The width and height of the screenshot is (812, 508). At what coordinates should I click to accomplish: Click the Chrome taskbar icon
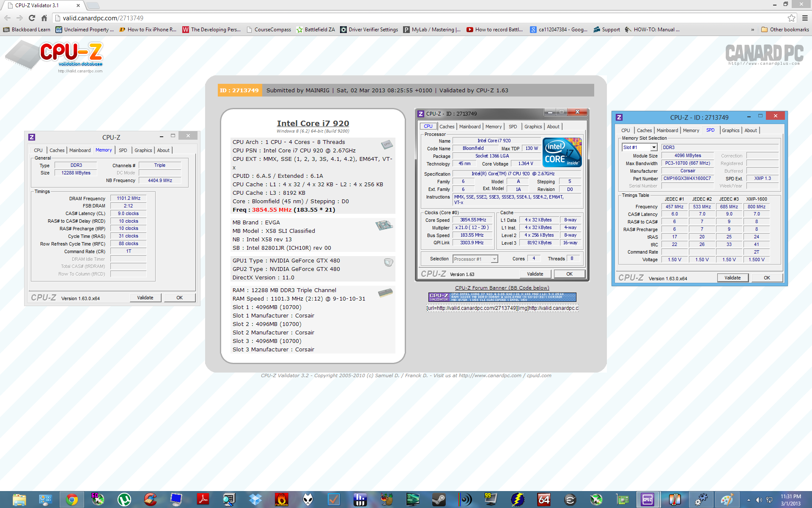pyautogui.click(x=71, y=500)
